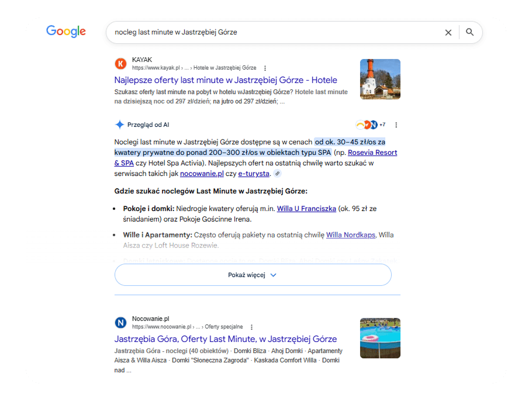Open the AI overview three-dot menu

click(396, 125)
